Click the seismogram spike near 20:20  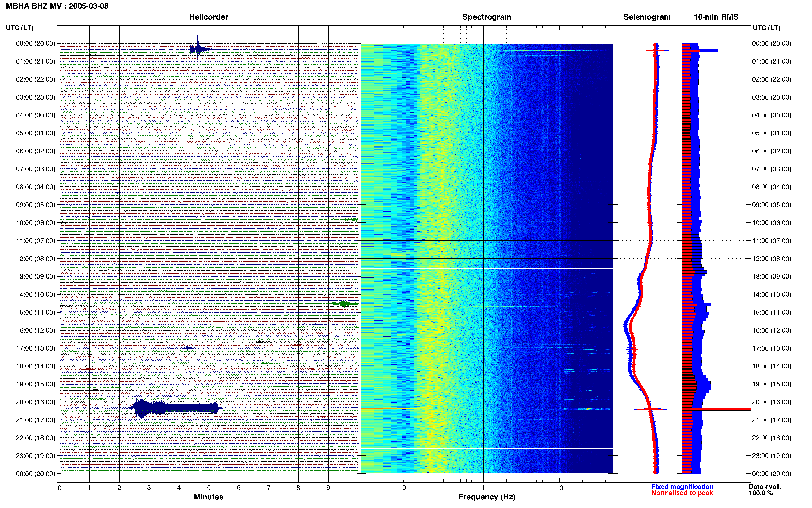pos(648,409)
